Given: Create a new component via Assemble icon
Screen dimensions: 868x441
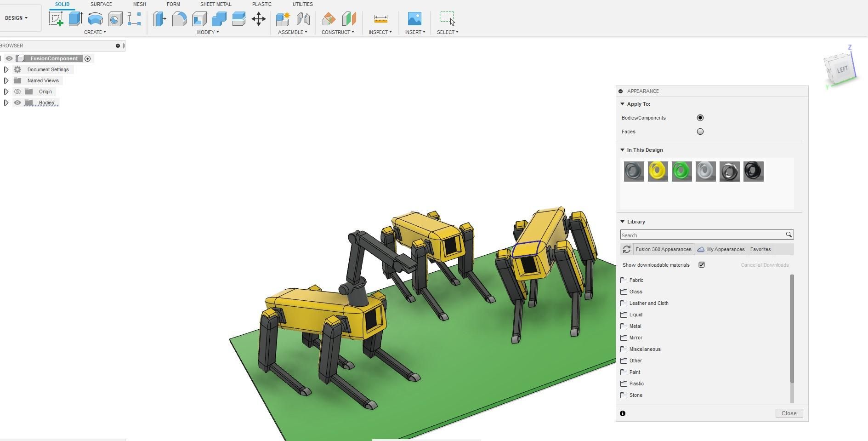Looking at the screenshot, I should 283,19.
